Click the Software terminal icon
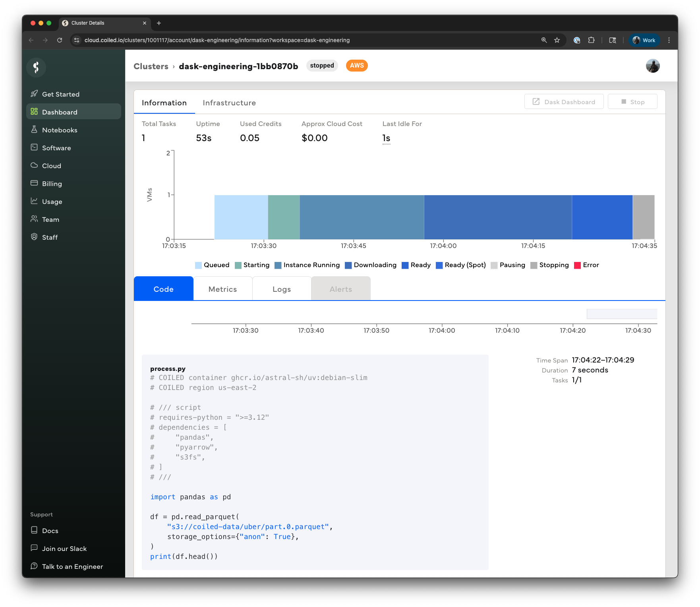The width and height of the screenshot is (700, 607). (35, 147)
